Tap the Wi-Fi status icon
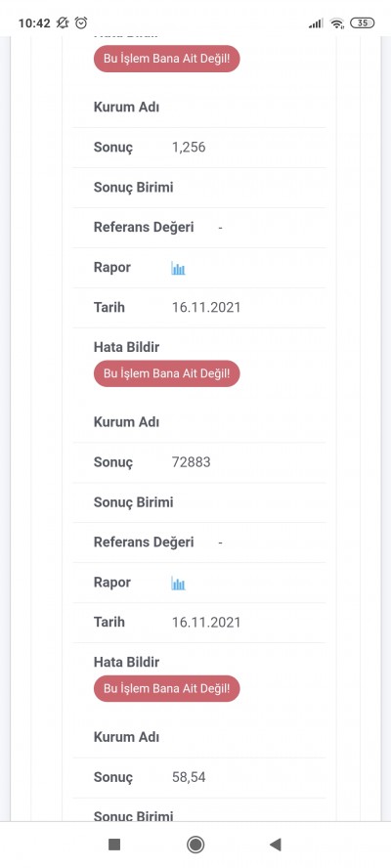This screenshot has height=868, width=391. point(336,23)
